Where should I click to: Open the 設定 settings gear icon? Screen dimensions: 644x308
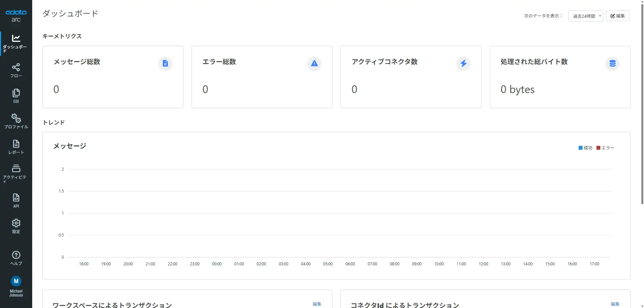click(16, 223)
